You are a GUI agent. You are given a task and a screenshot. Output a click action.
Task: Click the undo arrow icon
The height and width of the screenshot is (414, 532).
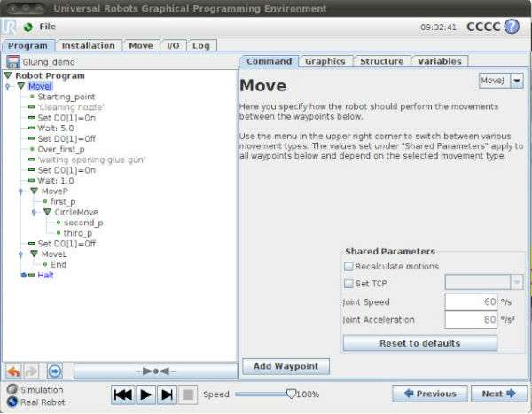[14, 371]
